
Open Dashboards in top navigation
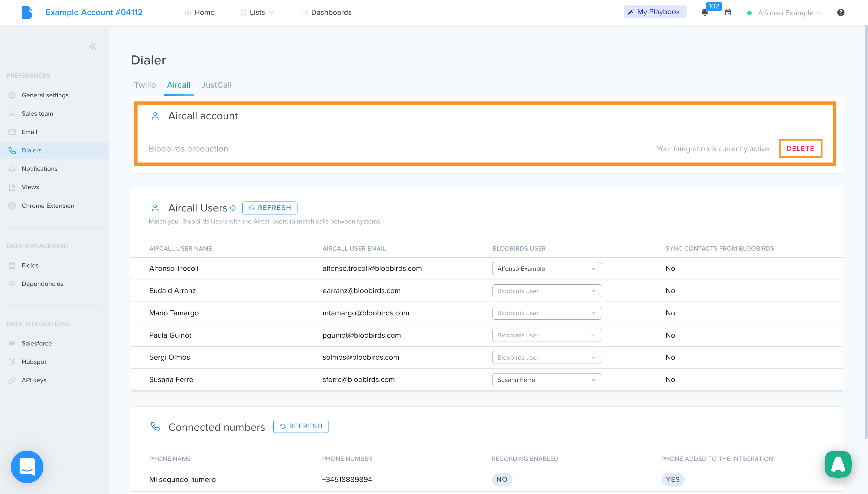click(327, 13)
